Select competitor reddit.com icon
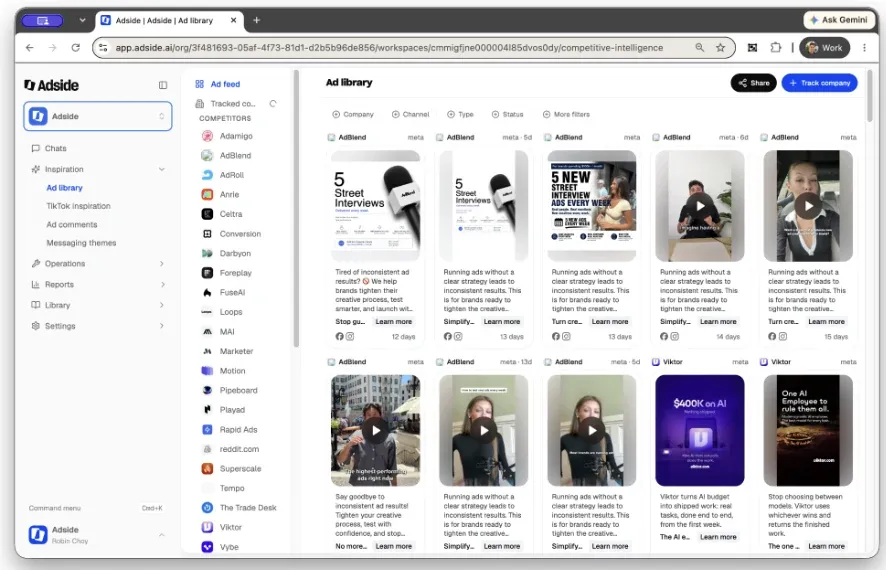Image resolution: width=886 pixels, height=570 pixels. [x=207, y=449]
